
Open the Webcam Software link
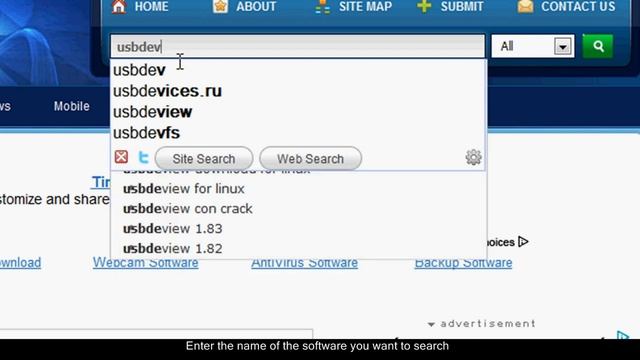145,262
